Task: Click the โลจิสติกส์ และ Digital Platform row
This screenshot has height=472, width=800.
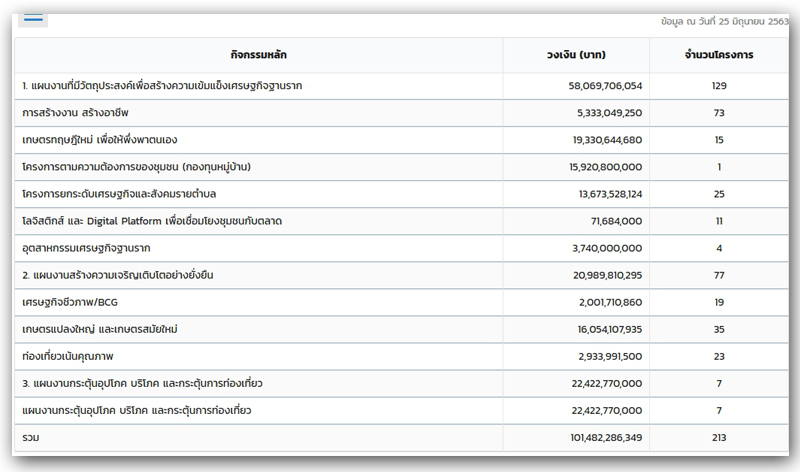Action: [x=153, y=218]
